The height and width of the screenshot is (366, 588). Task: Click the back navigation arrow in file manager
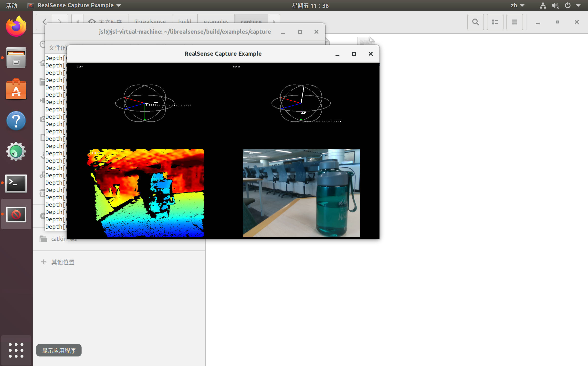coord(44,22)
